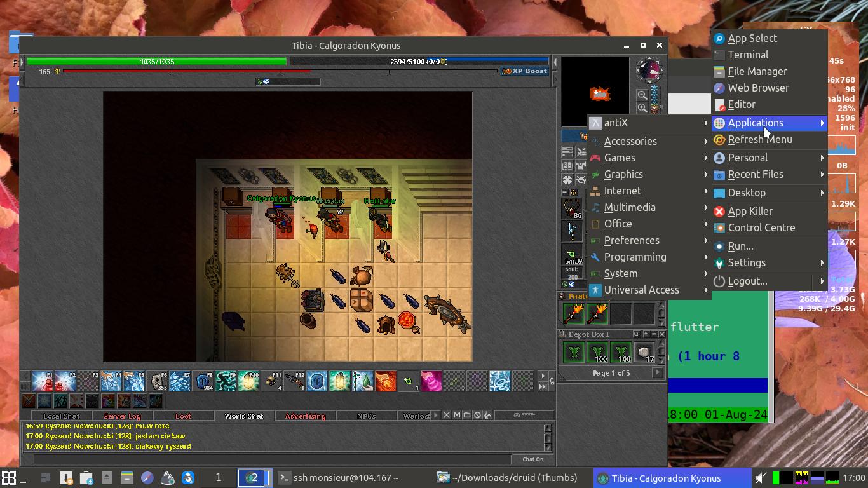Click the F12 knife item hotkey

(294, 381)
